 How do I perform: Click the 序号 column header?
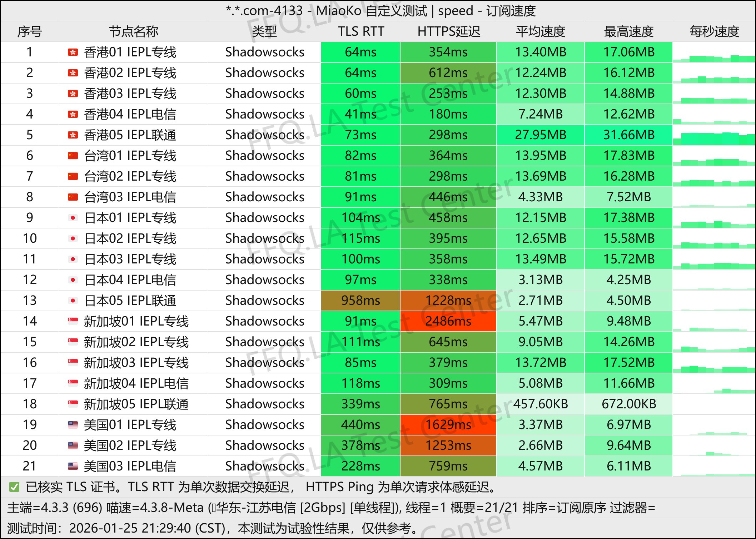(30, 32)
